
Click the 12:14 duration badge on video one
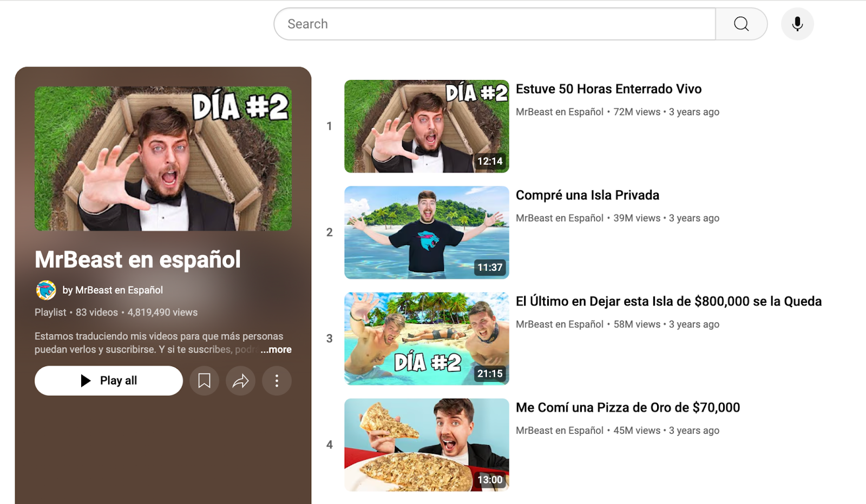click(489, 160)
